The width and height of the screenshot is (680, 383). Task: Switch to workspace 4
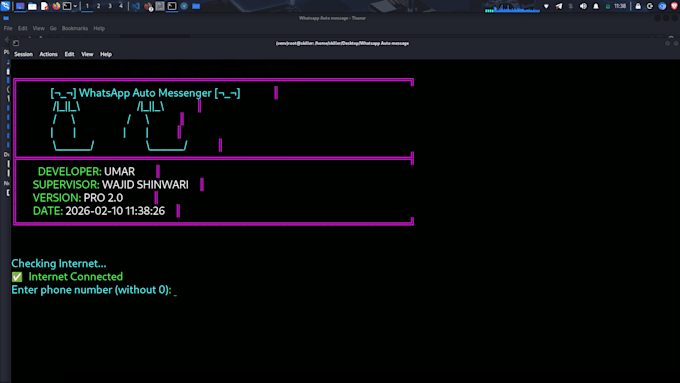(x=121, y=6)
